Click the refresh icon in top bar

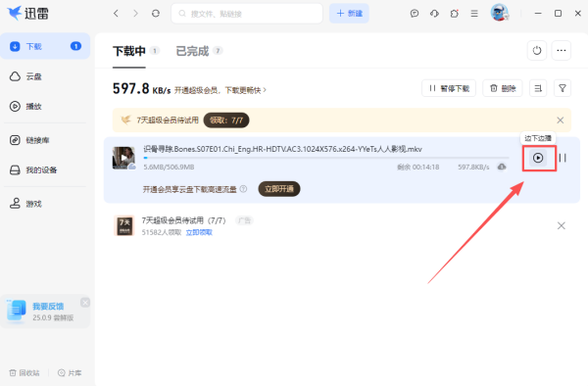[156, 14]
